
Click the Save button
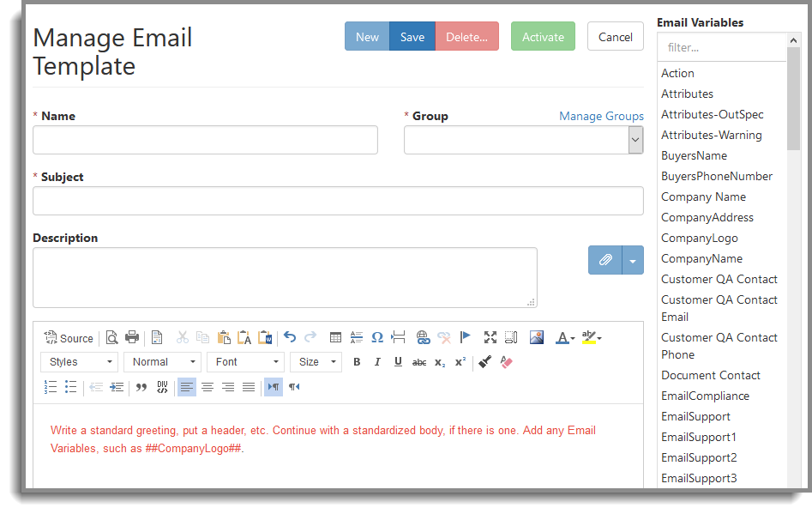[412, 36]
